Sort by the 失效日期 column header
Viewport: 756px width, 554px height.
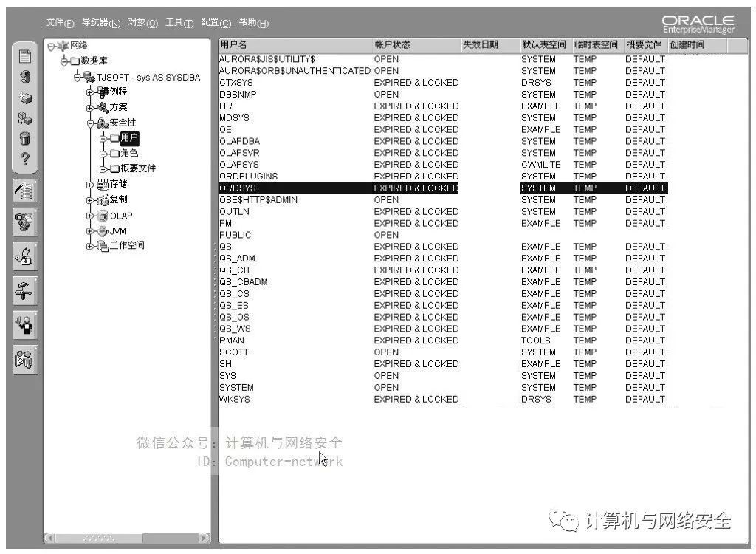click(490, 45)
